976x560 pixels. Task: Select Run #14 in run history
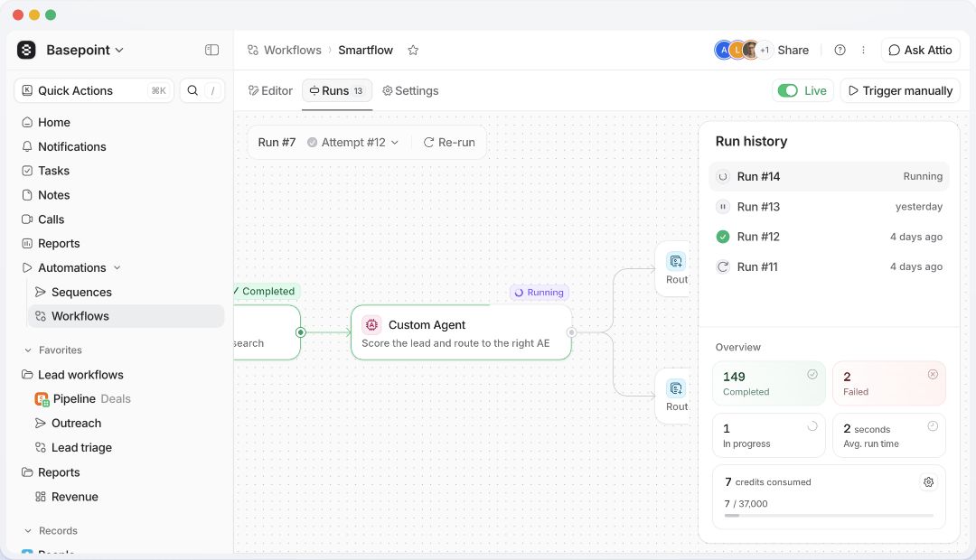click(829, 177)
